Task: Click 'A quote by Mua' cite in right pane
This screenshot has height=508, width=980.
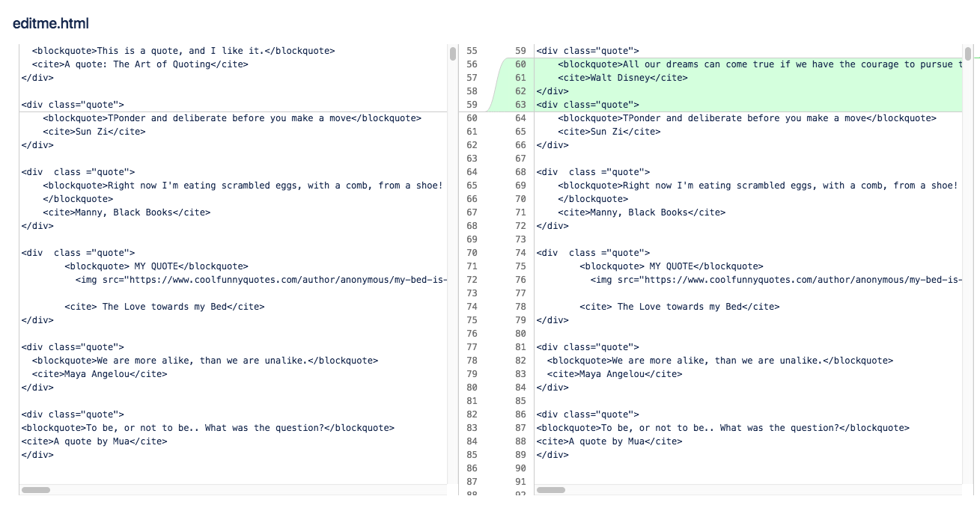Action: (609, 441)
